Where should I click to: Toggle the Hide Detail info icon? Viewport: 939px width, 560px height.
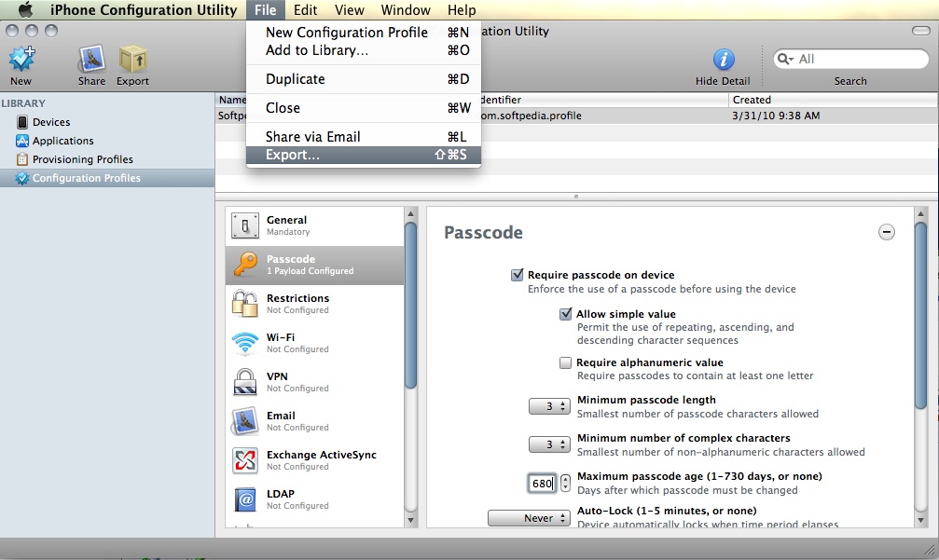pyautogui.click(x=723, y=61)
